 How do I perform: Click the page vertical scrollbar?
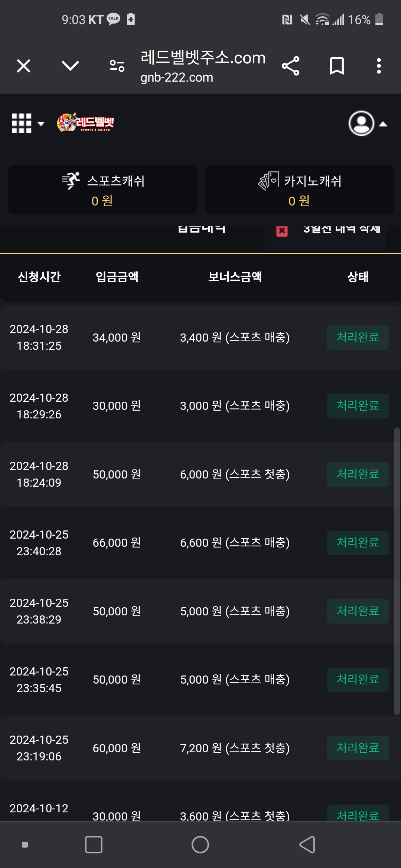coord(397,571)
